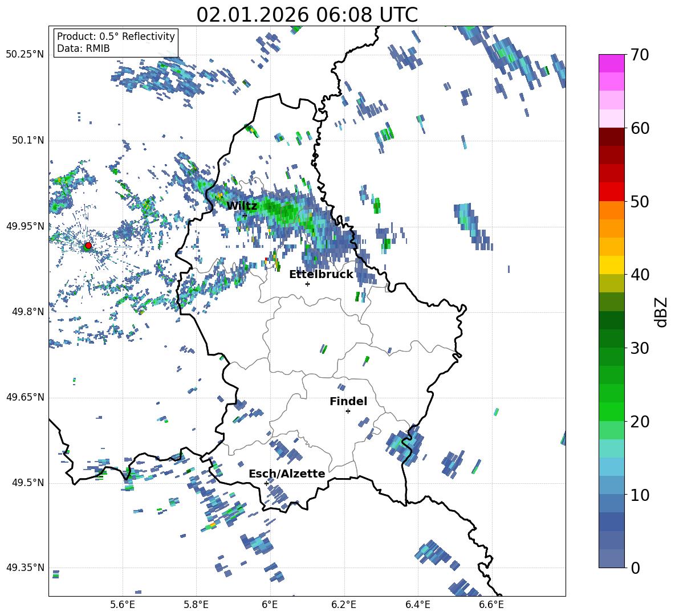Select the Findel city label
The width and height of the screenshot is (675, 616).
348,401
